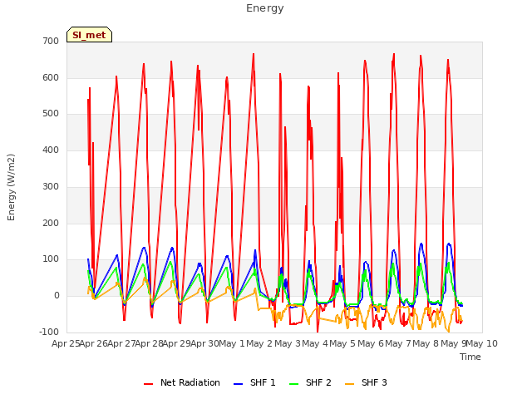The image size is (532, 399).
Task: Click the 200 y-axis tick label
Action: [x=51, y=224]
